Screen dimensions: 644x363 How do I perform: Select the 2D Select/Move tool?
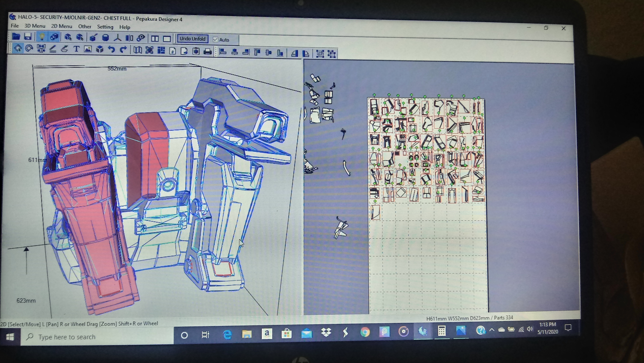click(x=18, y=48)
